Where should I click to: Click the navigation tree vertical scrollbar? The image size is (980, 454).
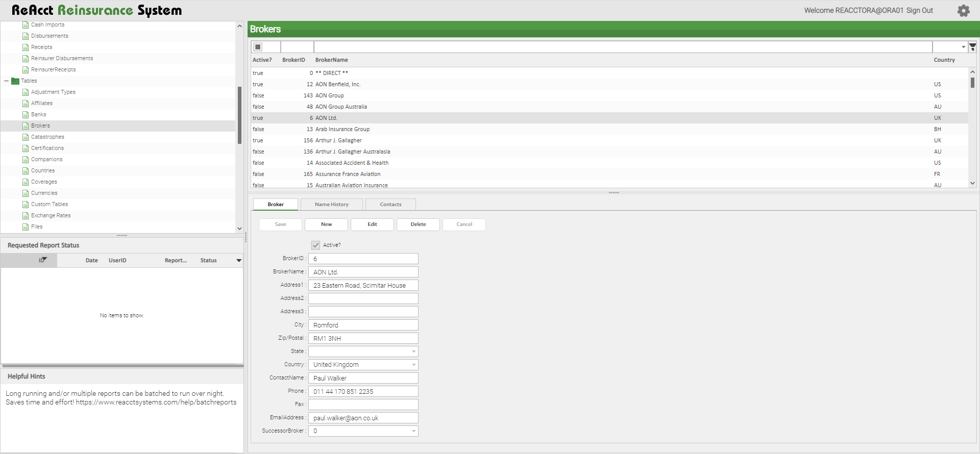239,115
